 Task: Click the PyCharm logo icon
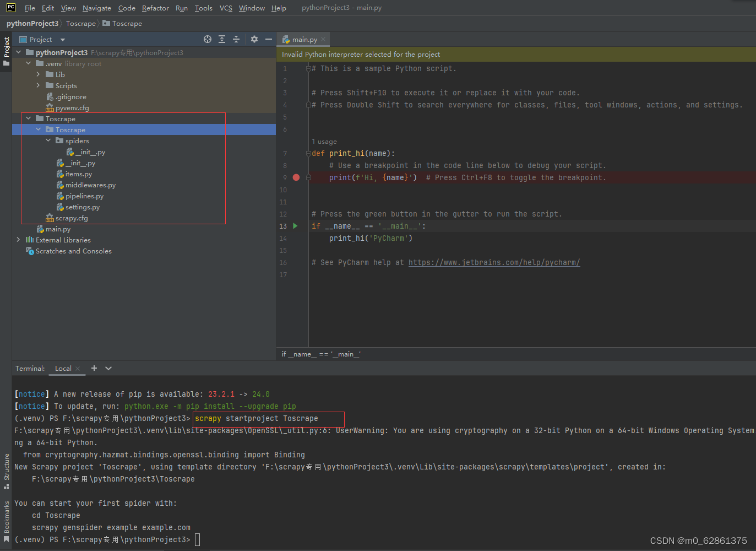click(11, 8)
